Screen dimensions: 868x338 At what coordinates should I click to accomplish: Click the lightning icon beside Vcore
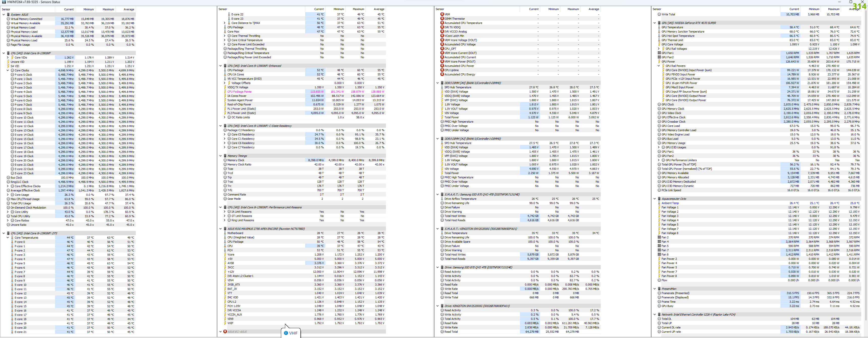pyautogui.click(x=225, y=255)
